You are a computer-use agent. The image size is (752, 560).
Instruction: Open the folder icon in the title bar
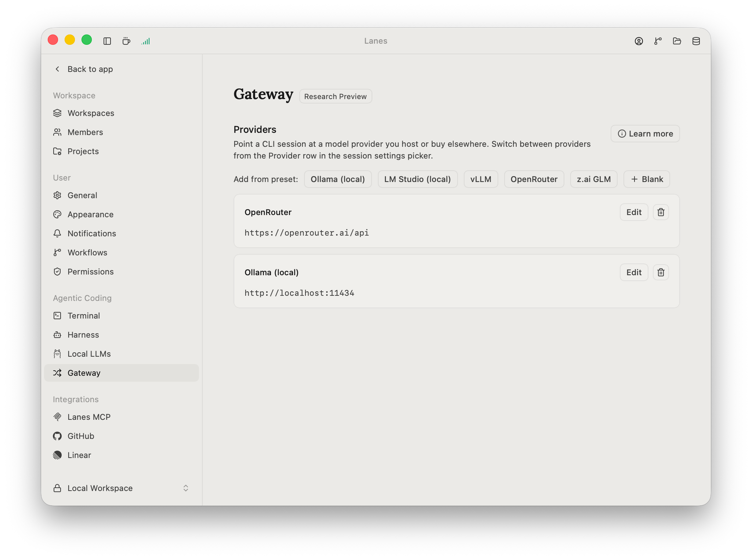(677, 41)
